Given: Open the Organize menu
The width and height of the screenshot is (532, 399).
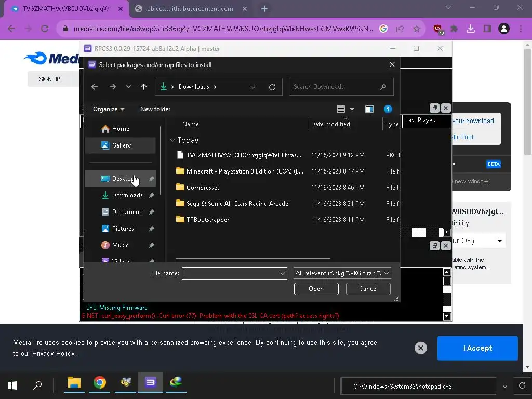Looking at the screenshot, I should [109, 109].
